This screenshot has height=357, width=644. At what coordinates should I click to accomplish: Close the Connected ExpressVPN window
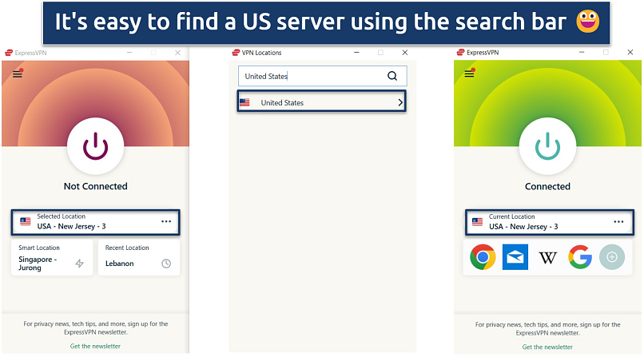(x=630, y=53)
